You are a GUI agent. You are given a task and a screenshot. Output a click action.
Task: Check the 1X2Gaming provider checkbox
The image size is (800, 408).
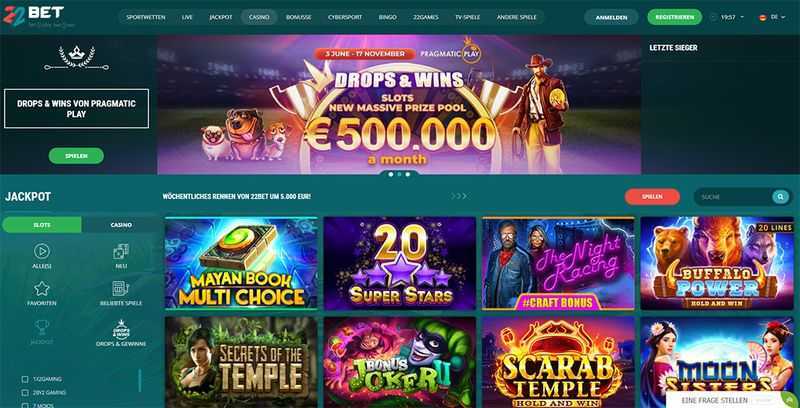click(24, 379)
